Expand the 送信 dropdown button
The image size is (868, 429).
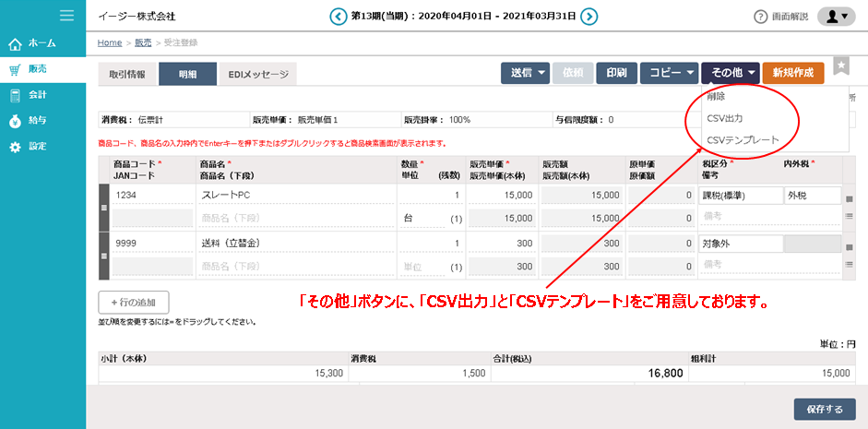point(526,73)
